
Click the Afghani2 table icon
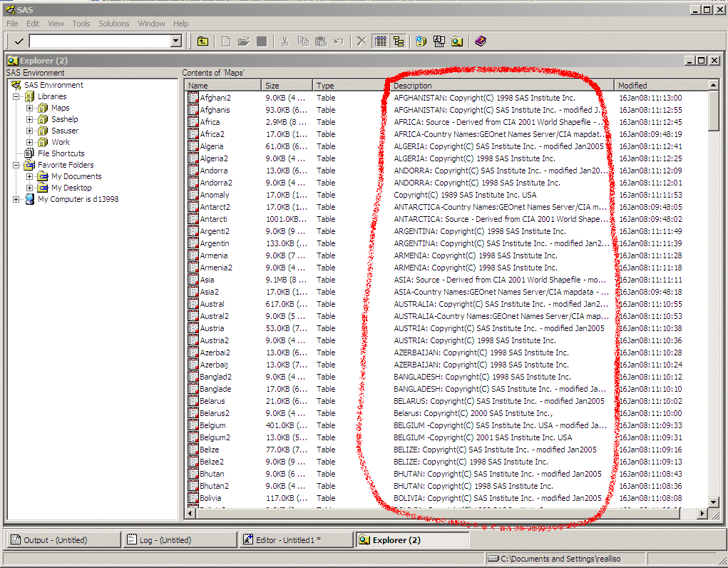point(193,98)
